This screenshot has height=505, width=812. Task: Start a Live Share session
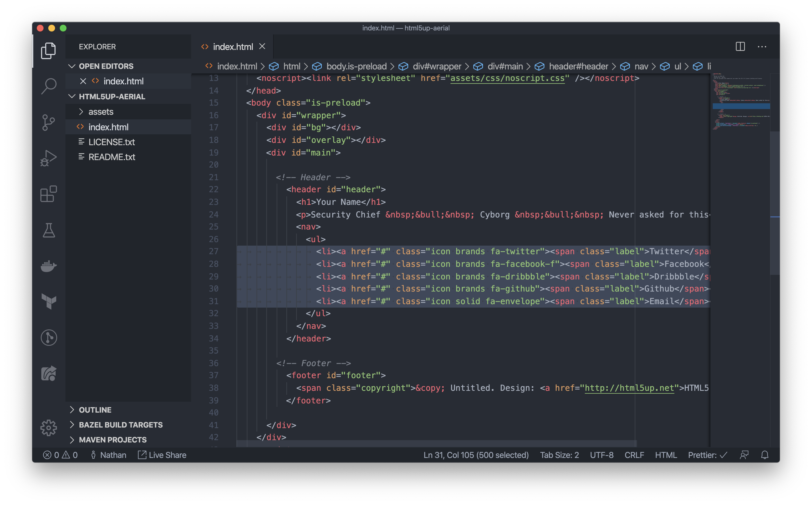click(162, 455)
